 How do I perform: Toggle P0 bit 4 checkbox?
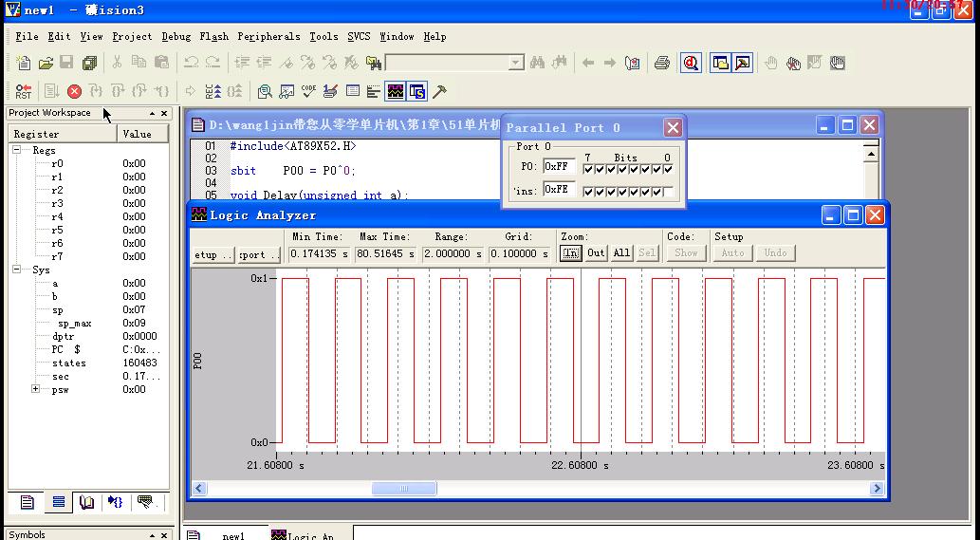[622, 169]
